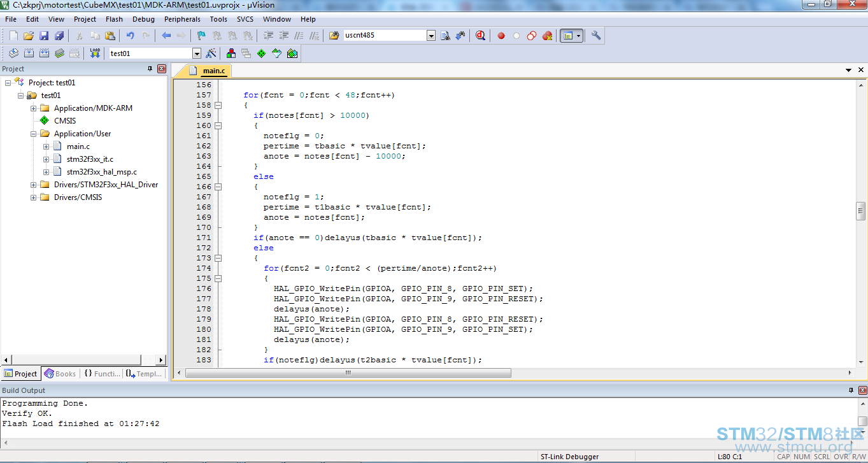Image resolution: width=868 pixels, height=463 pixels.
Task: Expand Drivers/CMSIS group
Action: point(33,197)
